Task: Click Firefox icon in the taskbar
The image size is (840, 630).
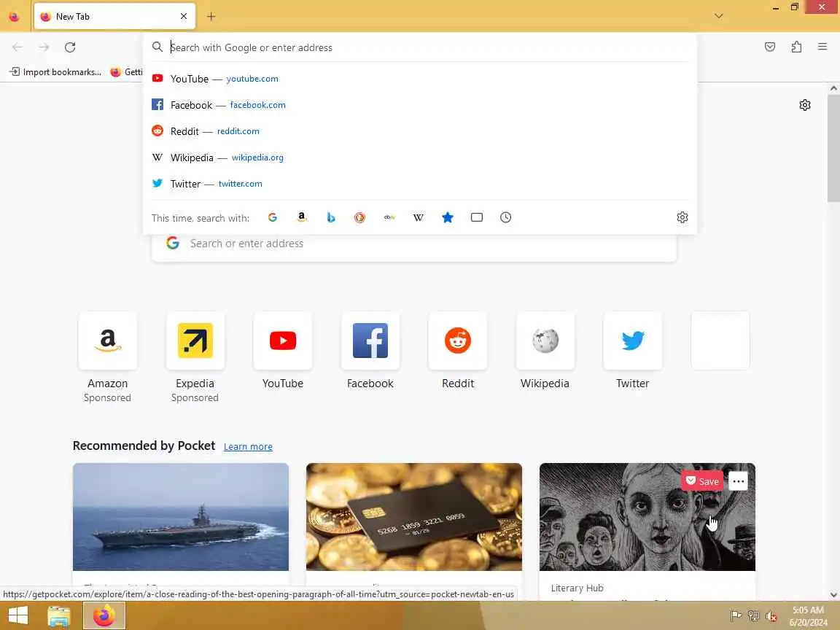Action: tap(104, 616)
